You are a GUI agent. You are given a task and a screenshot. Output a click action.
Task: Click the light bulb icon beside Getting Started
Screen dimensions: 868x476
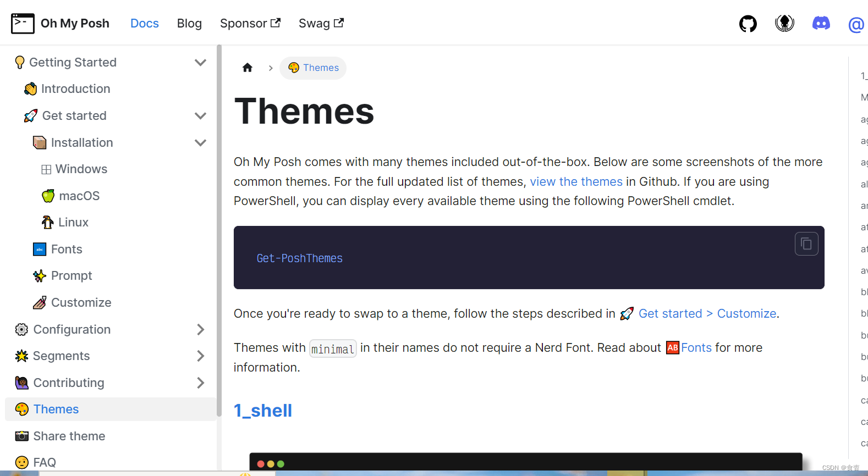pos(20,62)
